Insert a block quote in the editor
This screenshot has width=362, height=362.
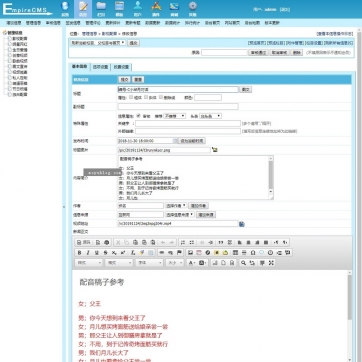coord(221,242)
